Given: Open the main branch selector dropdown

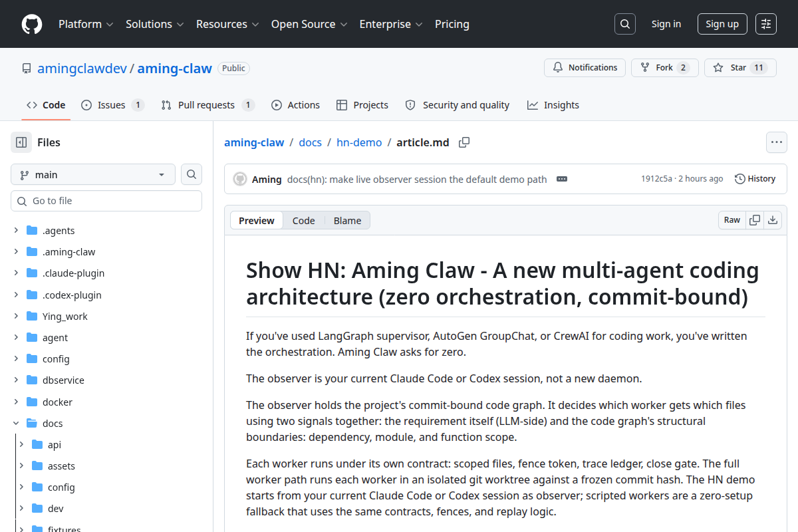Looking at the screenshot, I should pyautogui.click(x=93, y=174).
